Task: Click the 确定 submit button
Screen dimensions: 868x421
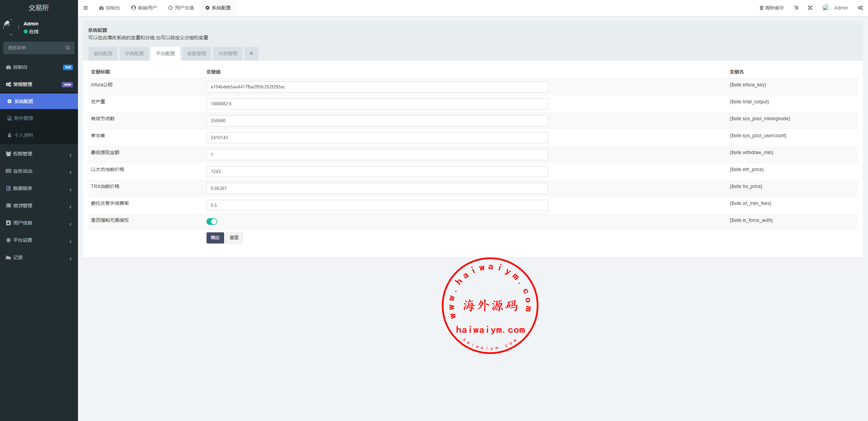Action: (x=215, y=238)
